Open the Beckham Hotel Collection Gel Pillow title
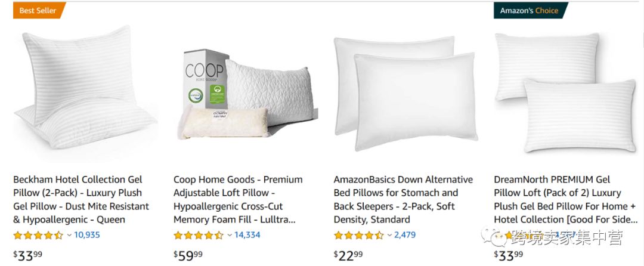644x266 pixels. [81, 199]
